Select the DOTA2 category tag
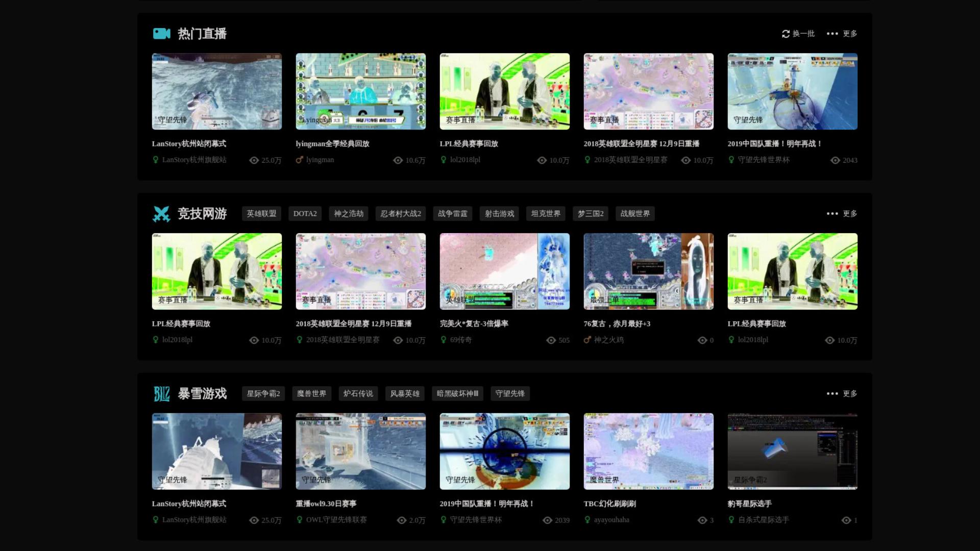 pos(305,214)
